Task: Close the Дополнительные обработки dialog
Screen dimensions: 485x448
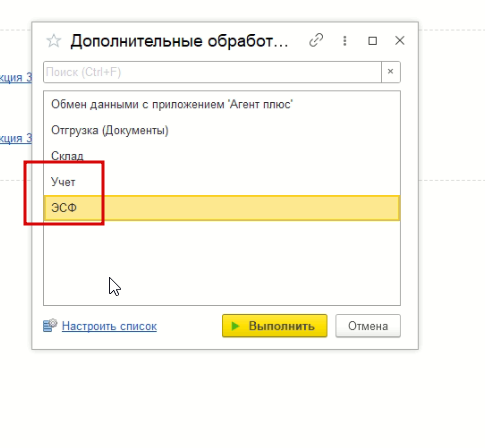Action: [x=400, y=41]
